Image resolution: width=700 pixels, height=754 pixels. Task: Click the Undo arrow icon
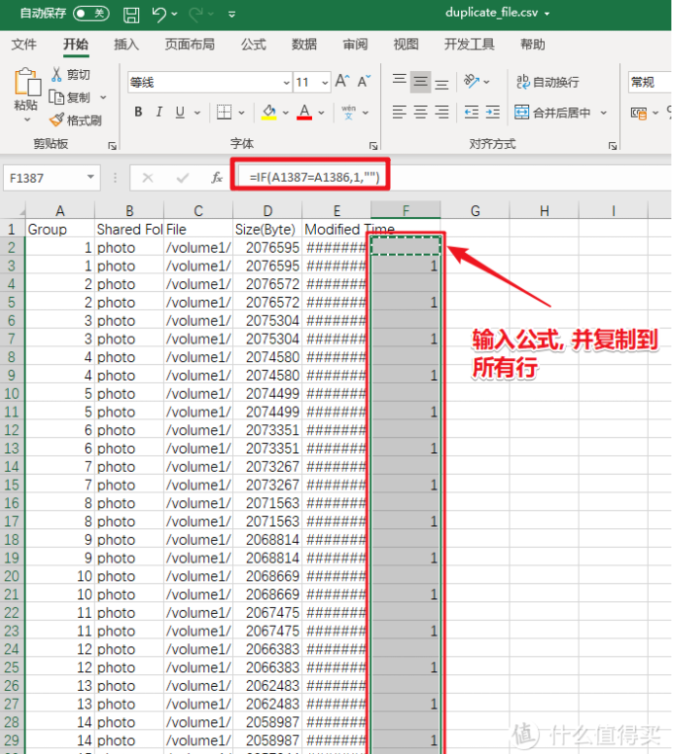(x=160, y=15)
